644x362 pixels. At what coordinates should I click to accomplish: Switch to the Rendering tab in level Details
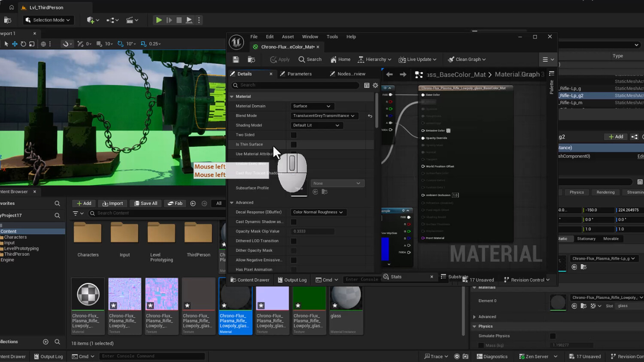(x=605, y=192)
